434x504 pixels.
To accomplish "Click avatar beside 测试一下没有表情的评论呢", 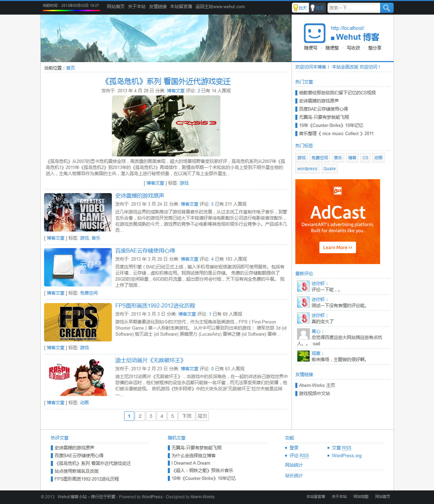I will pyautogui.click(x=303, y=302).
